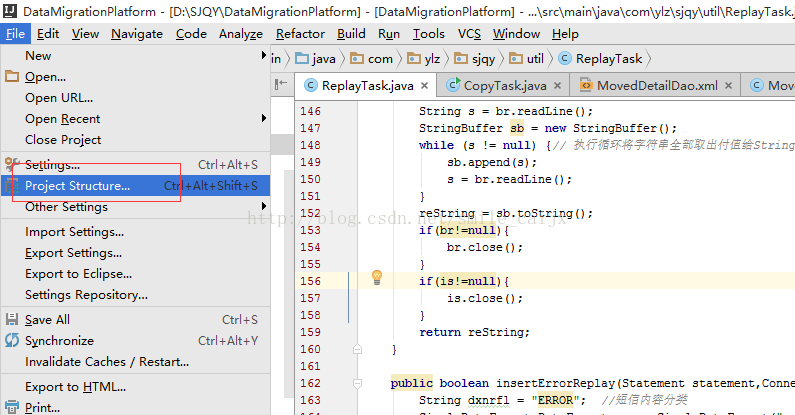Open the VCS menu

pos(469,34)
